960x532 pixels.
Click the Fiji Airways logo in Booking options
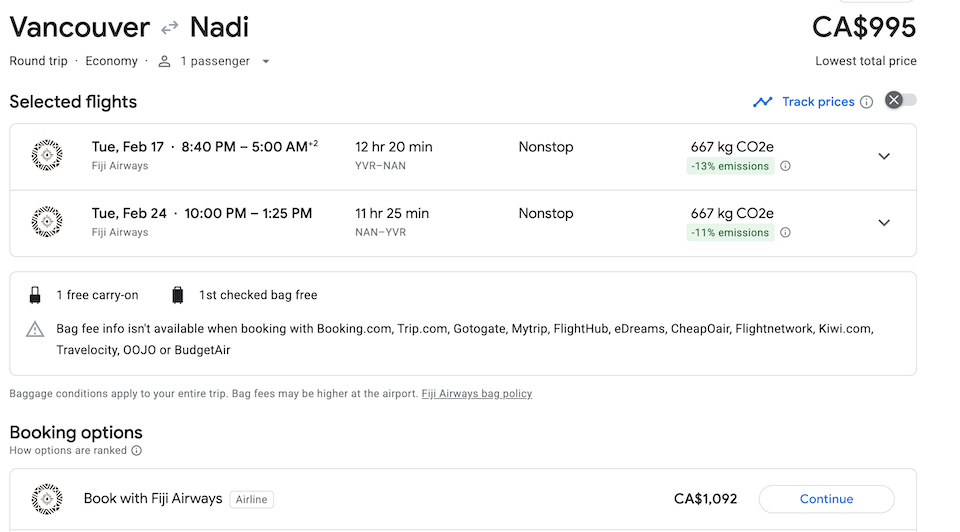[47, 499]
